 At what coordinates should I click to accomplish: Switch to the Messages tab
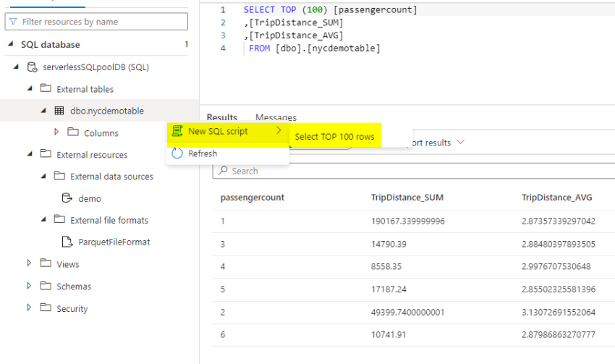276,117
